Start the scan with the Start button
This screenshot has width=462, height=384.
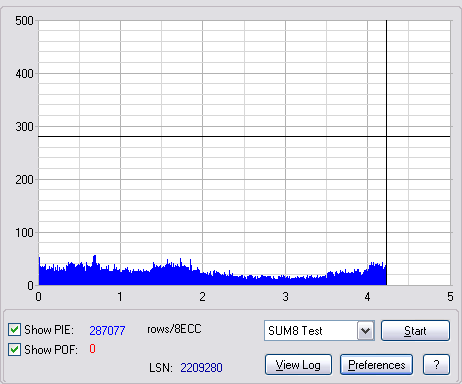pos(415,331)
